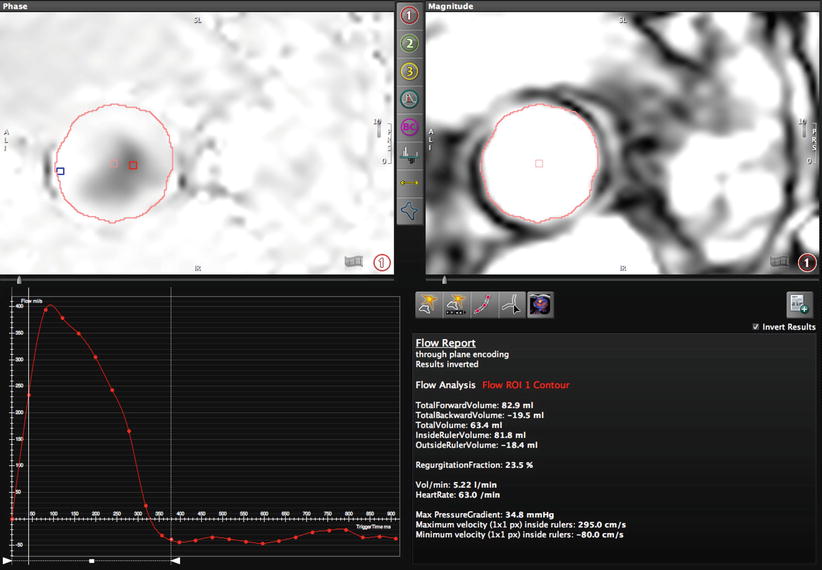Image resolution: width=822 pixels, height=570 pixels.
Task: Select flow ROI 1 red contour button
Action: coord(409,16)
